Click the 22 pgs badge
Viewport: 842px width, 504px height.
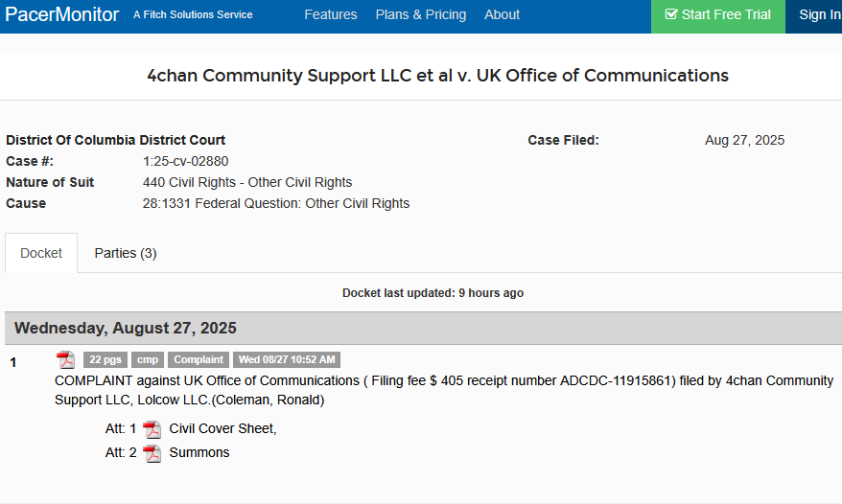click(x=105, y=359)
